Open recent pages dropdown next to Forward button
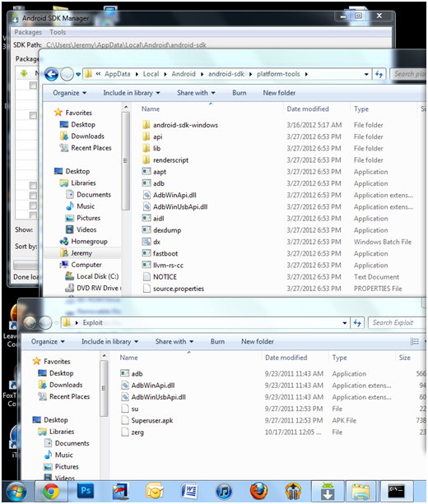The width and height of the screenshot is (428, 504). (x=78, y=74)
